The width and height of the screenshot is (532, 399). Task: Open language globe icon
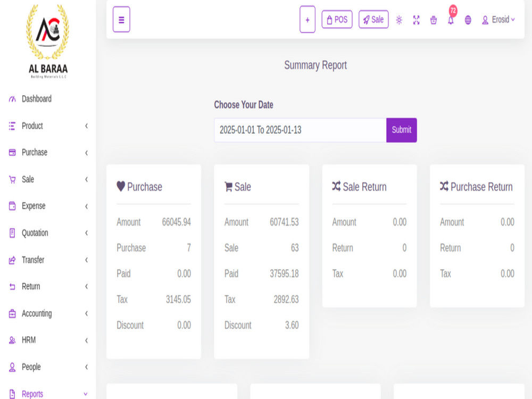click(468, 20)
